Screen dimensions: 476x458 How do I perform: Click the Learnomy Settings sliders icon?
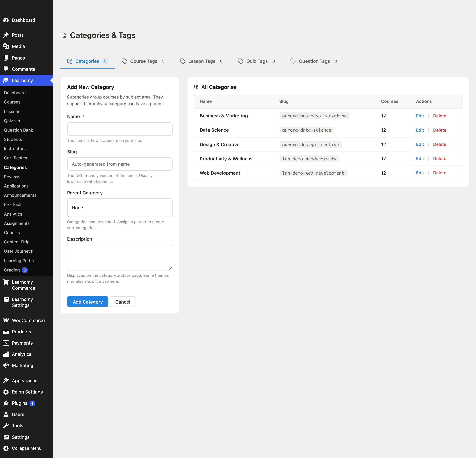(6, 299)
